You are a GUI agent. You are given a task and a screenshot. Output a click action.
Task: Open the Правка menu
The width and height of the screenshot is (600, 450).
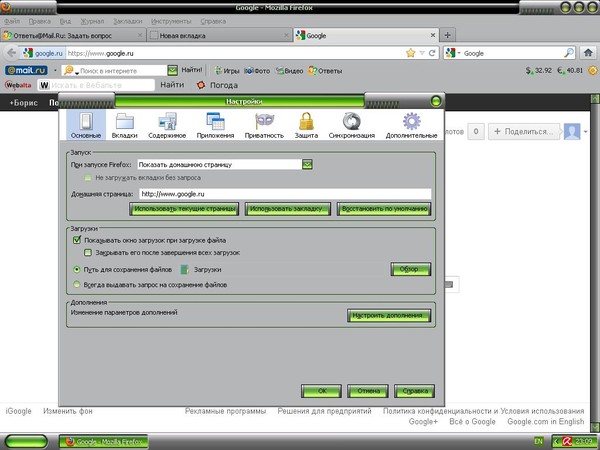39,21
